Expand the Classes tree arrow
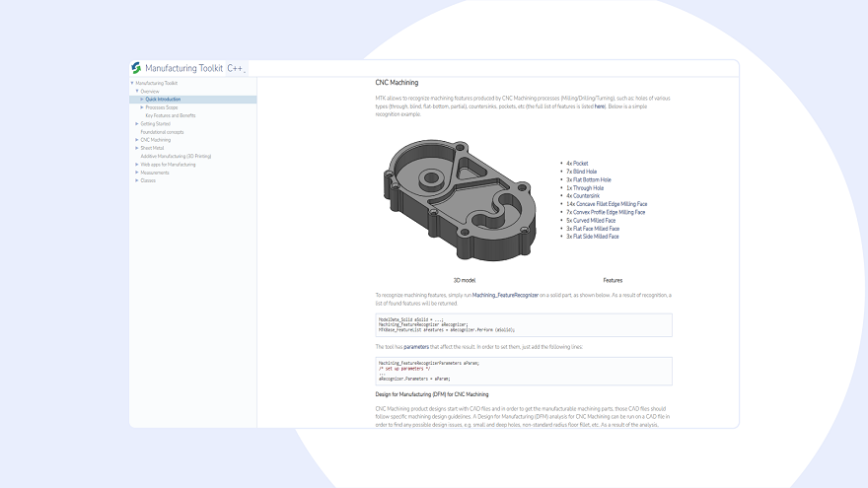The image size is (868, 488). tap(137, 180)
